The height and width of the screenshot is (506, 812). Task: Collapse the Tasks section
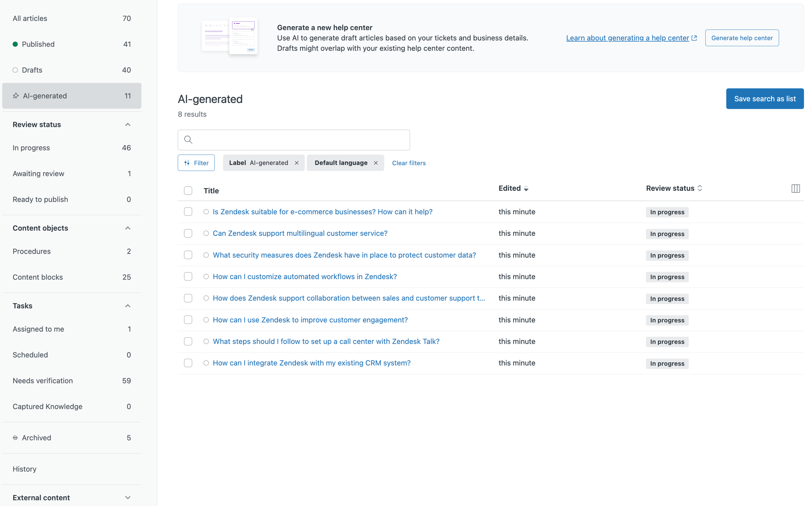pyautogui.click(x=128, y=306)
